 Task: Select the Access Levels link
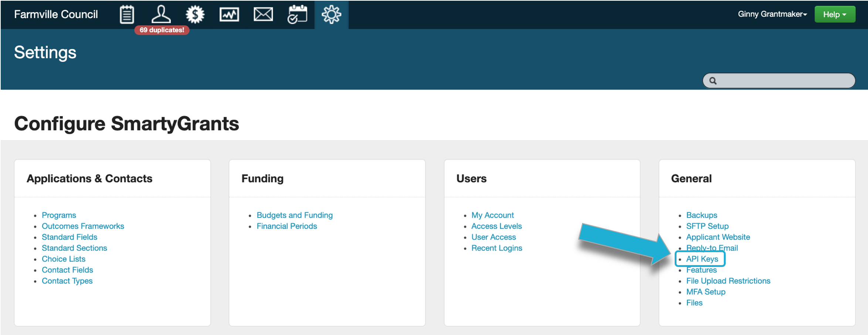click(x=496, y=226)
